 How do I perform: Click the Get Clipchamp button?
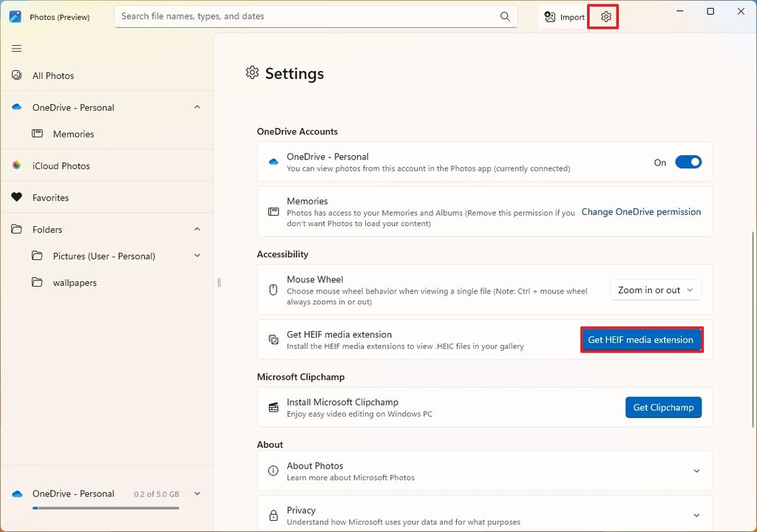663,407
